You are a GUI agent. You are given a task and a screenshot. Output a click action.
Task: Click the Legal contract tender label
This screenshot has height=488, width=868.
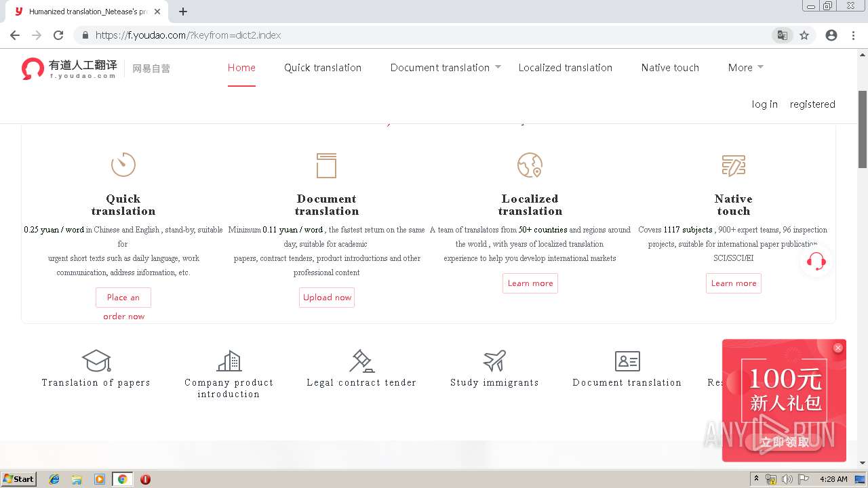point(361,383)
